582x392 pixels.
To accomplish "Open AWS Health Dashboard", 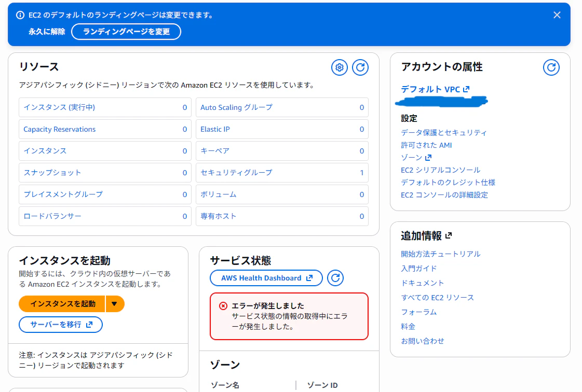I will [x=266, y=278].
